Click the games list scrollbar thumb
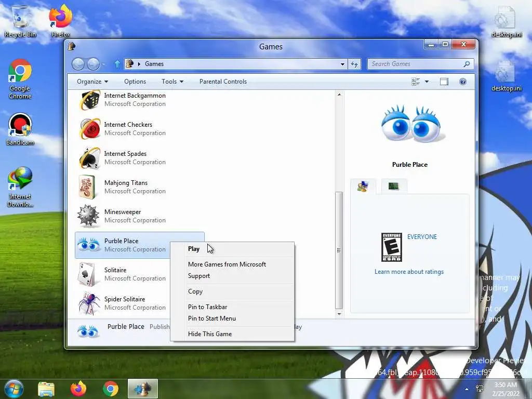The width and height of the screenshot is (532, 399). pos(339,250)
